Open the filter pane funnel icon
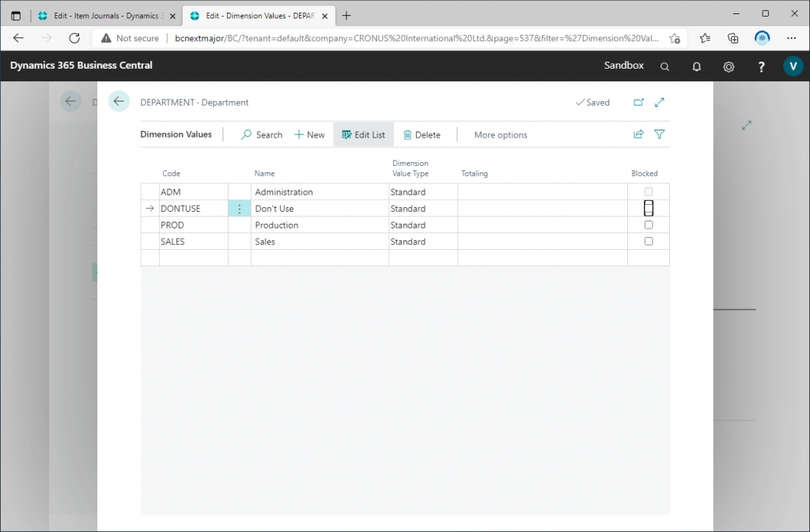This screenshot has width=810, height=532. pos(660,134)
